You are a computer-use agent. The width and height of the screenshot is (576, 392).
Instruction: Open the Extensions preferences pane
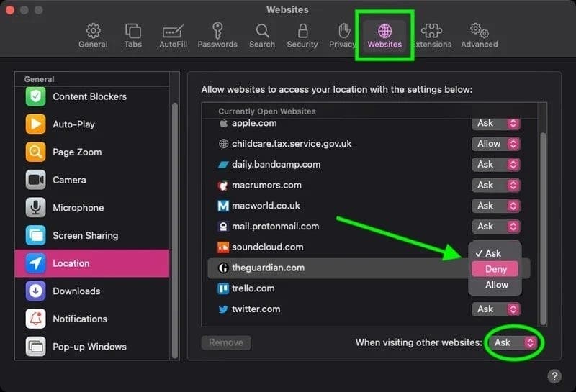coord(431,35)
